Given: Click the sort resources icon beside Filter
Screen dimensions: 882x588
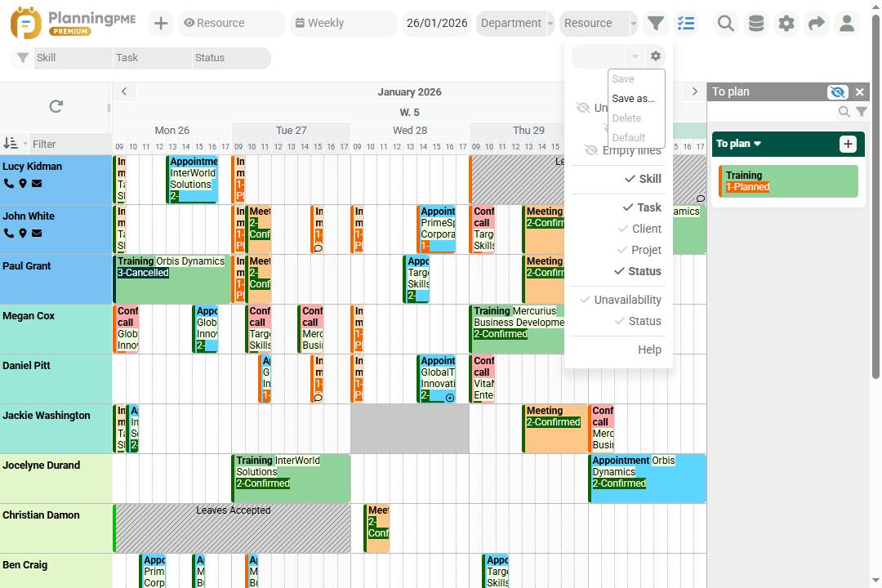Looking at the screenshot, I should click(11, 144).
